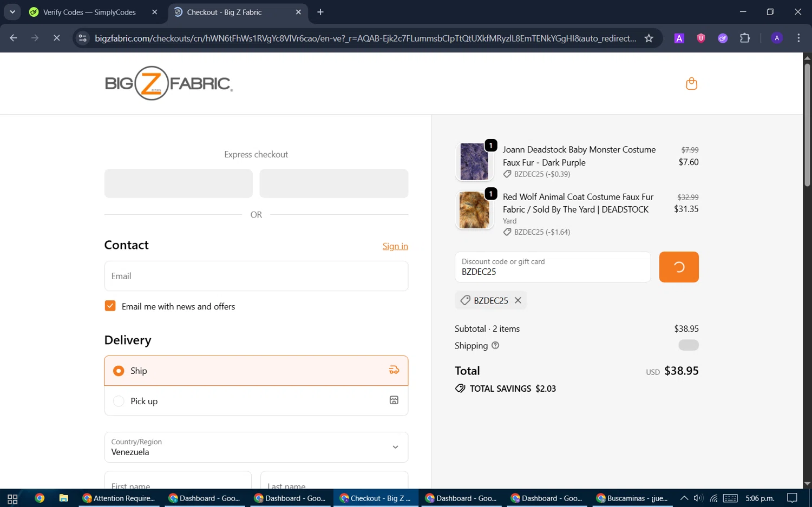The height and width of the screenshot is (507, 812).
Task: Click the taskbar clock 5:06 p.m.
Action: tap(760, 498)
